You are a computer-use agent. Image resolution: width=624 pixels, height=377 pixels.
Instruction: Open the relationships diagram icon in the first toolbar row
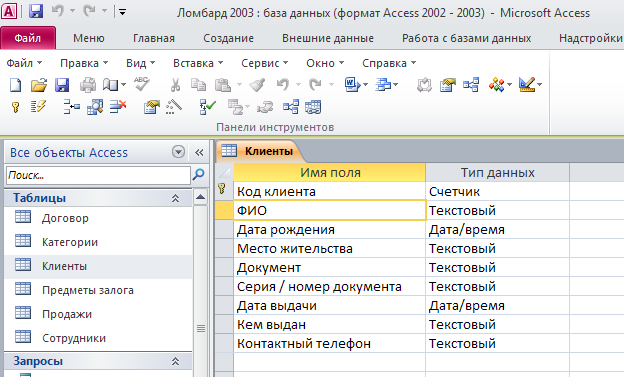[471, 85]
